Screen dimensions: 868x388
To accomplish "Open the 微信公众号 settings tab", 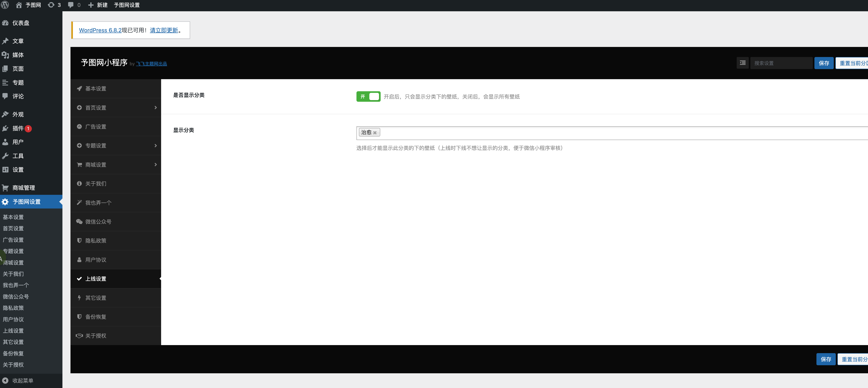I will [98, 222].
